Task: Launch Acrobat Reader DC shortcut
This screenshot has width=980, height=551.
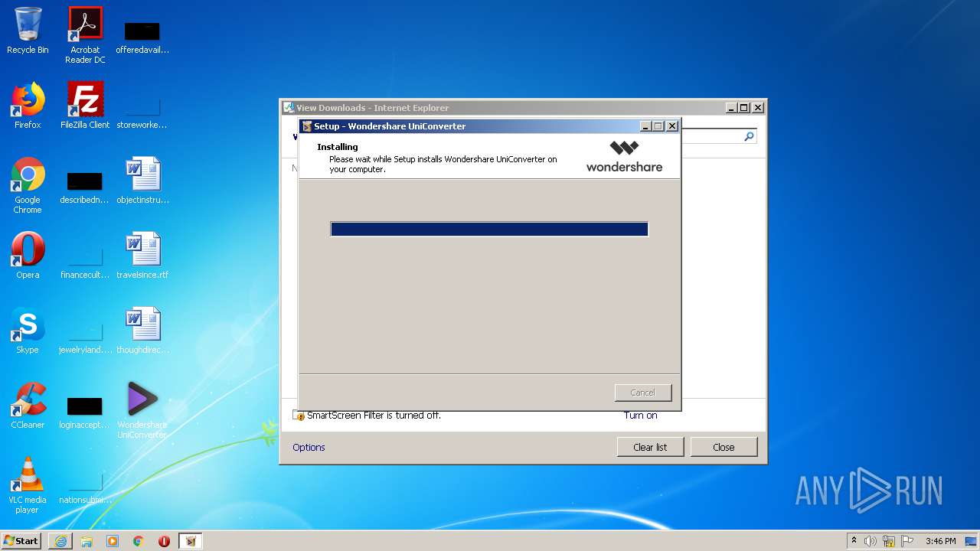Action: pyautogui.click(x=85, y=35)
